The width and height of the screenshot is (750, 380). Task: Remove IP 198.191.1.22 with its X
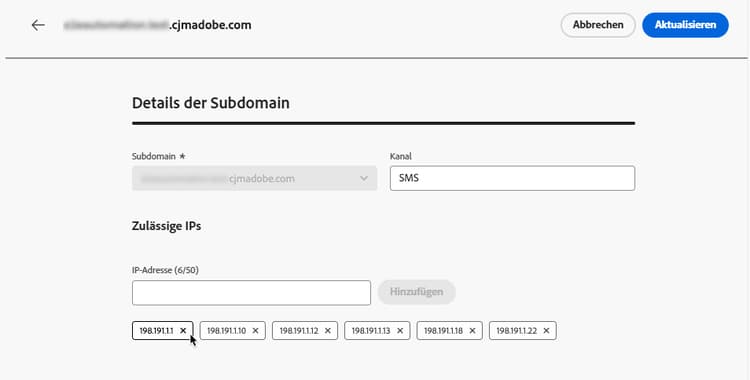tap(546, 330)
